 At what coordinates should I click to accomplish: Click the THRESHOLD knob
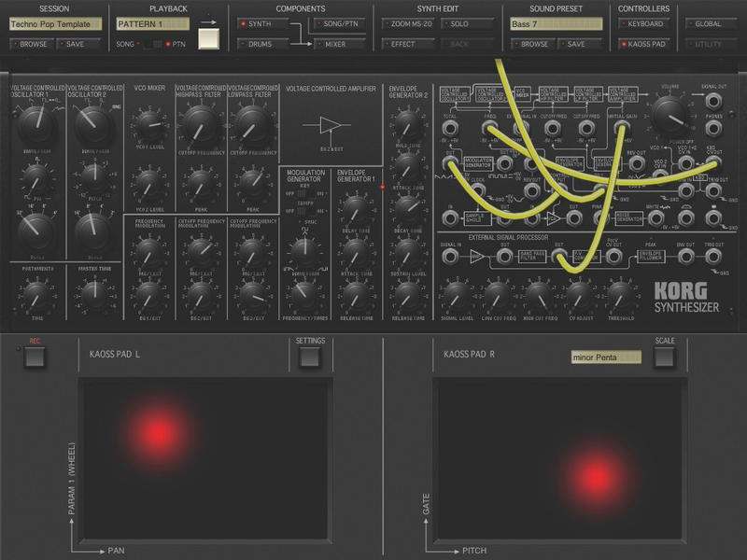tap(621, 295)
